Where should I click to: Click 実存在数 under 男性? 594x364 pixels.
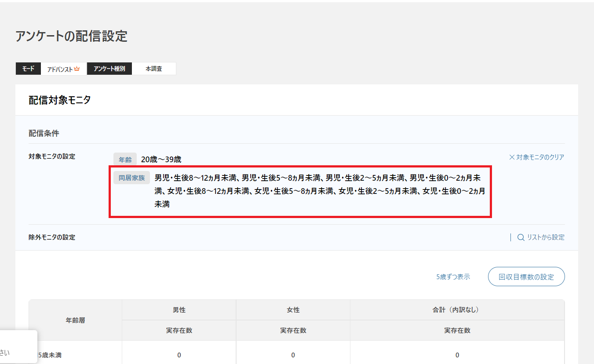tap(179, 330)
